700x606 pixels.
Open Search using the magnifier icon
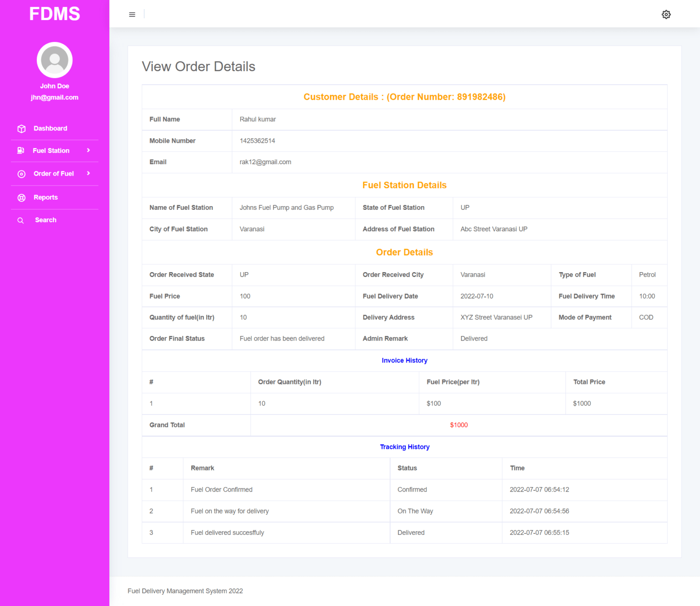(x=21, y=220)
